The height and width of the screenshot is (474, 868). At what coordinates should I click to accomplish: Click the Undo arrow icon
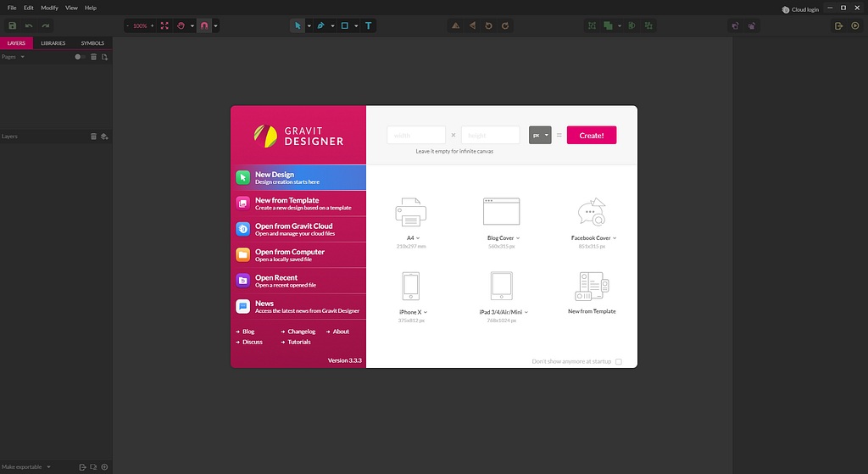coord(29,25)
